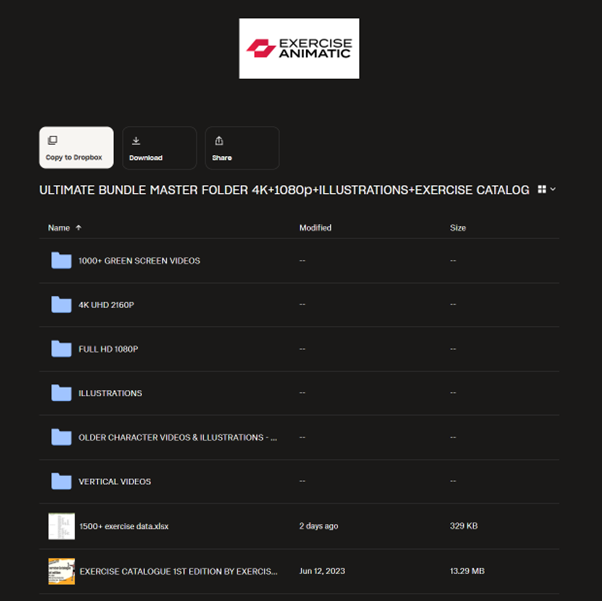The image size is (602, 601).
Task: Open EXERCISE CATALOGUE 1ST EDITION file
Action: pyautogui.click(x=179, y=571)
